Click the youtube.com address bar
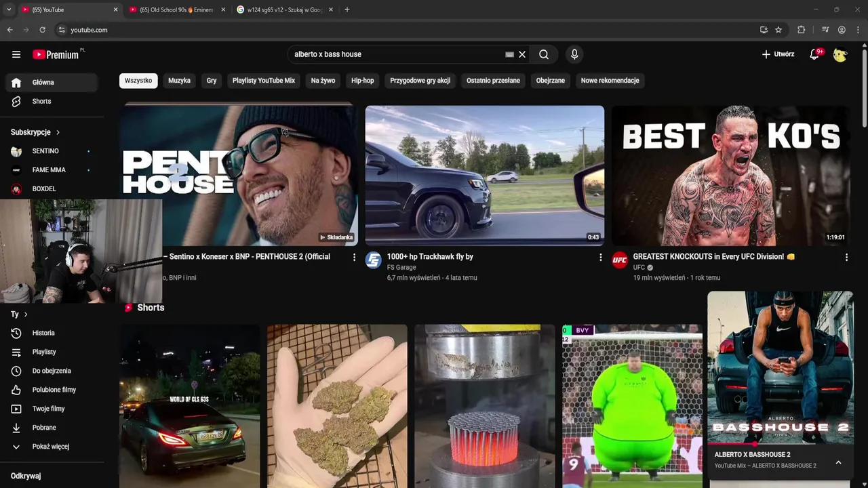 pyautogui.click(x=407, y=30)
